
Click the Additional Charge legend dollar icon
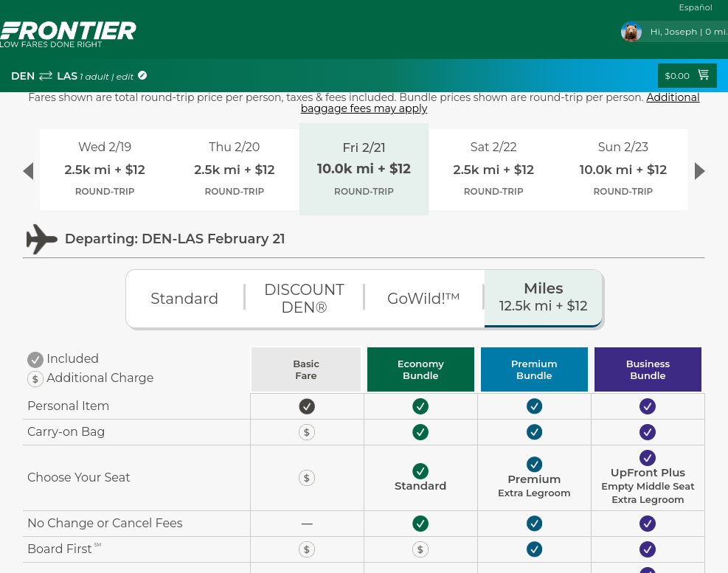35,379
